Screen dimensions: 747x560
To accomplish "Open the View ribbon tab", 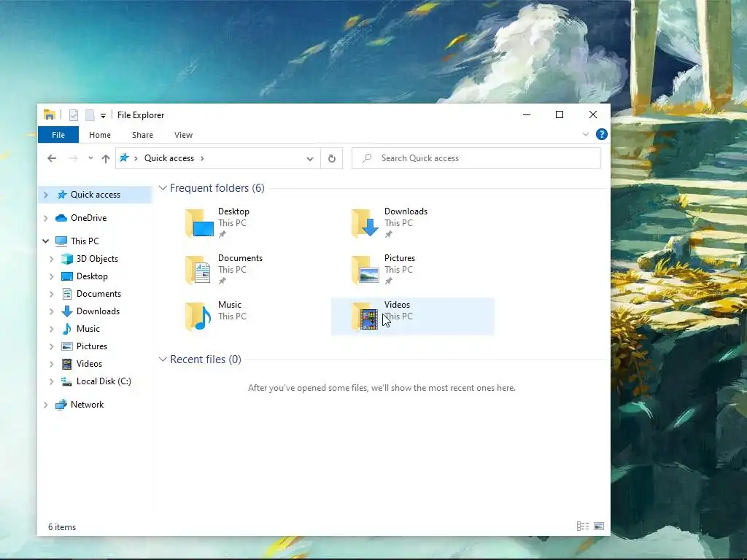I will tap(183, 135).
